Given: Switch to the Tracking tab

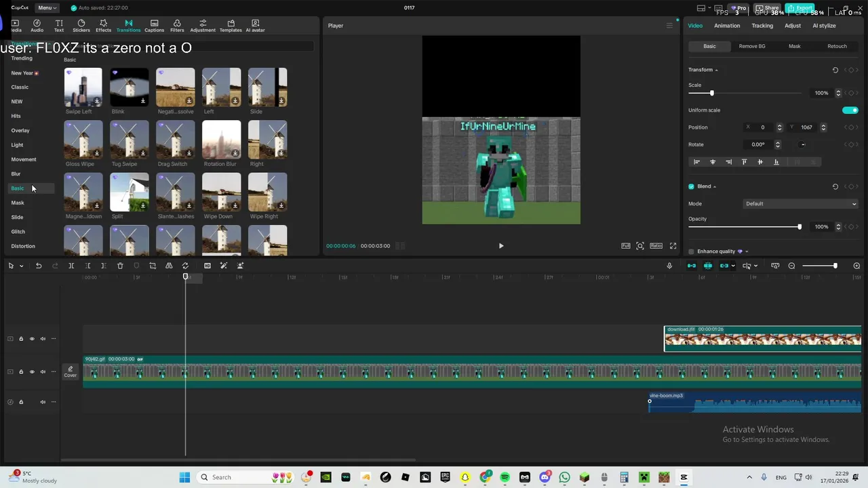Looking at the screenshot, I should pos(762,26).
